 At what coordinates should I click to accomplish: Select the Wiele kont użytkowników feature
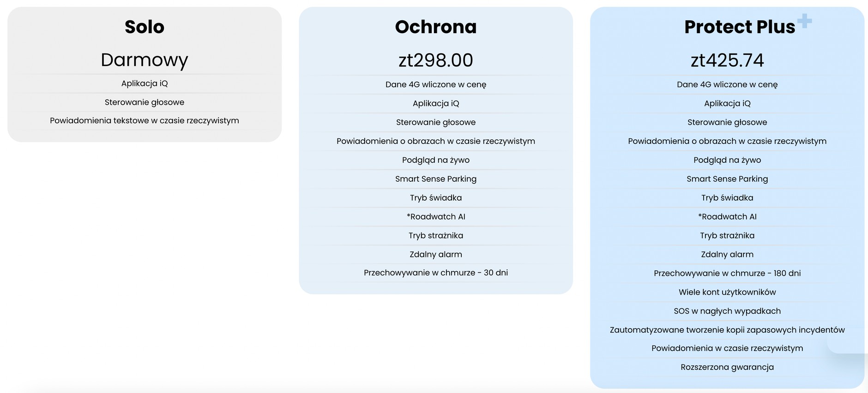pos(727,292)
